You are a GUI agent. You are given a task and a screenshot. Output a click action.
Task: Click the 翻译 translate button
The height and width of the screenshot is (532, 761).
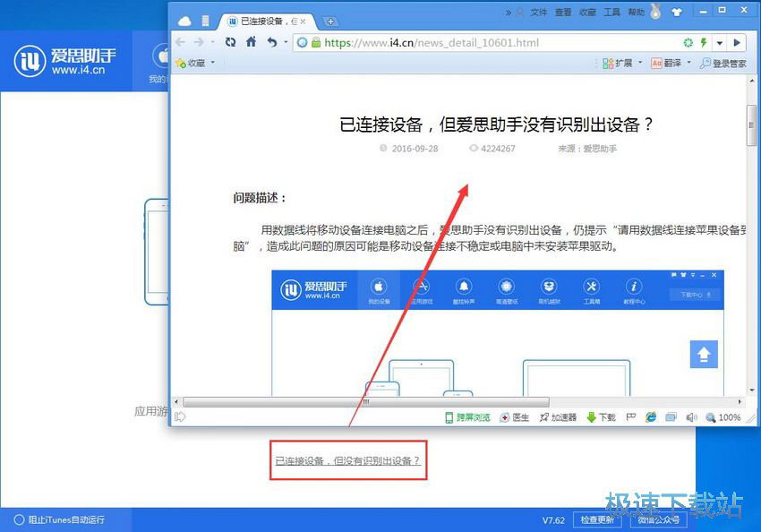coord(666,63)
